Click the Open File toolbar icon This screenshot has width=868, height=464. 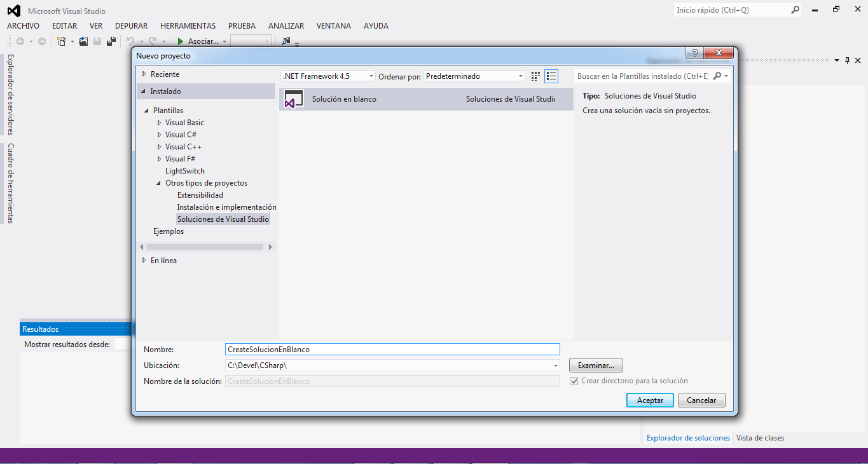point(83,41)
